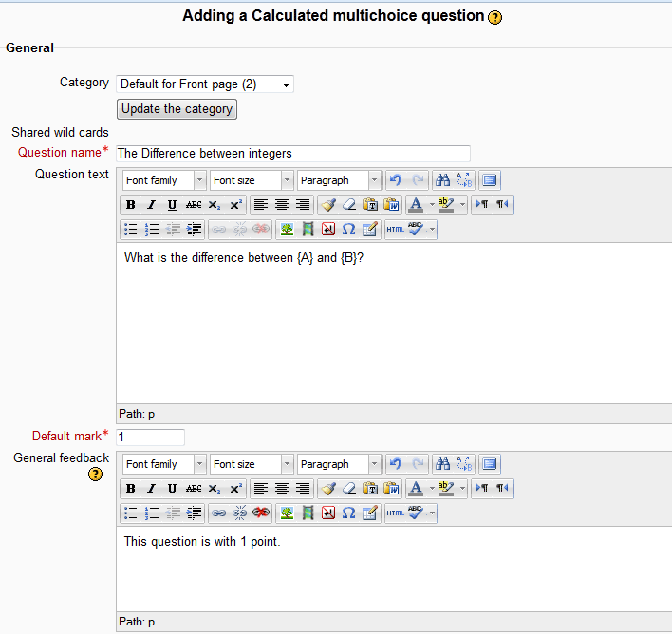Pick text color in Question text editor
672x634 pixels.
[x=416, y=205]
